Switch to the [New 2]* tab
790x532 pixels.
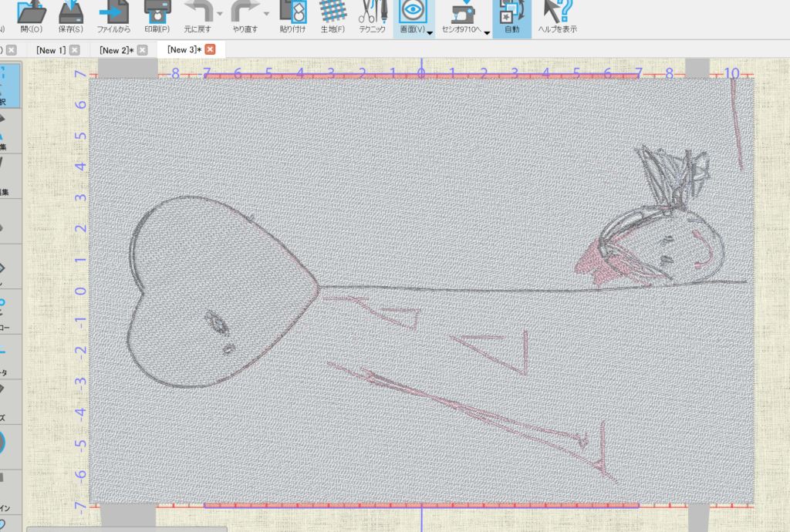coord(116,50)
